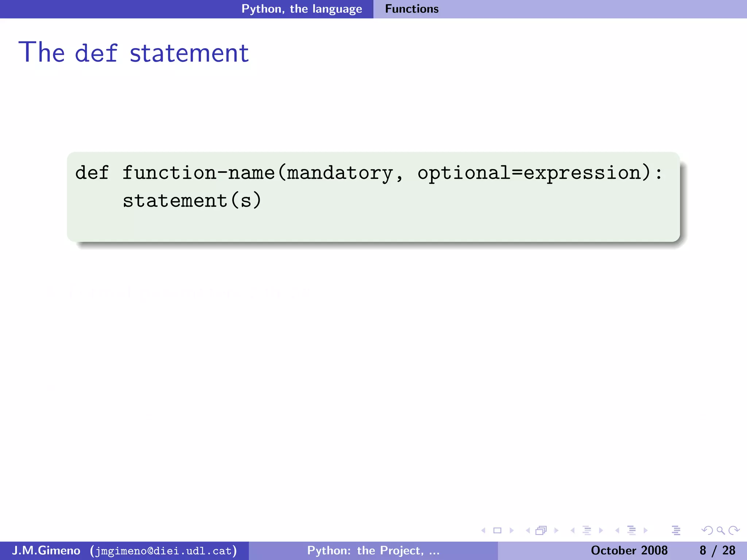Click the author name J.M.Gimeno
Screen dimensions: 747x560
46,550
